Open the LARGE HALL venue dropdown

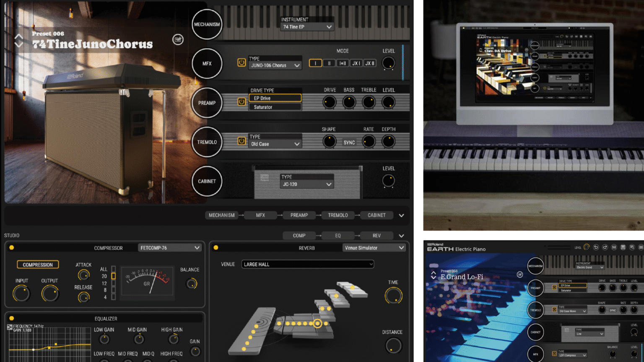tap(307, 264)
